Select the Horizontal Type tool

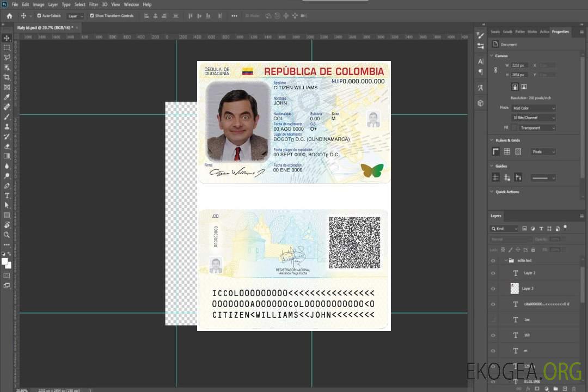[x=7, y=195]
